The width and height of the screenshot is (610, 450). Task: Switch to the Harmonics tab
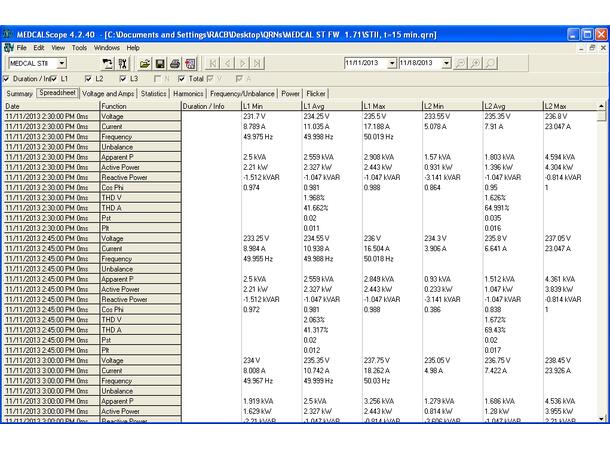188,94
